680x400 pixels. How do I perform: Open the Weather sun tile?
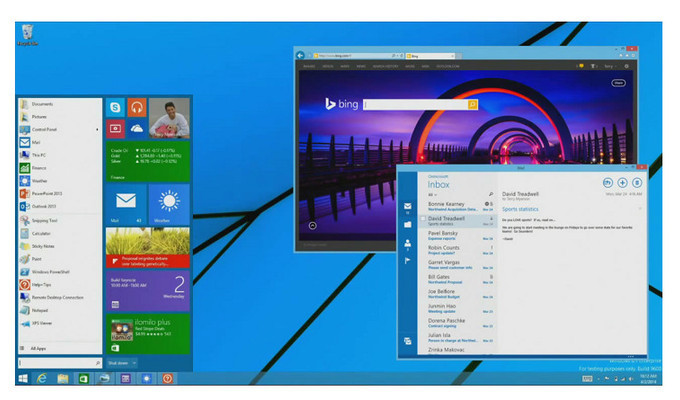coord(169,204)
